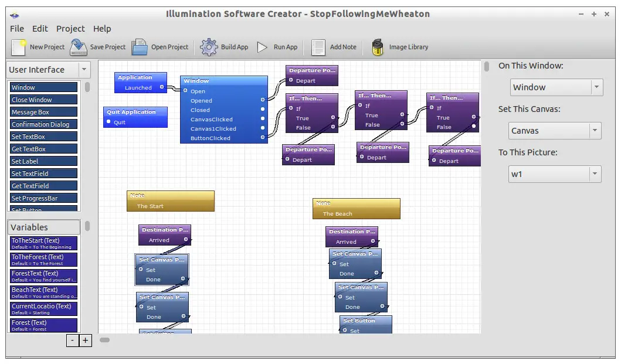Click the Window block CanvasClicked port

pos(263,118)
